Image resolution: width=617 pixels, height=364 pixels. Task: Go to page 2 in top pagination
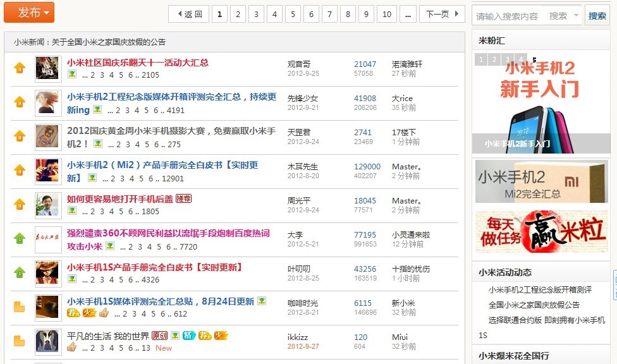pos(238,14)
